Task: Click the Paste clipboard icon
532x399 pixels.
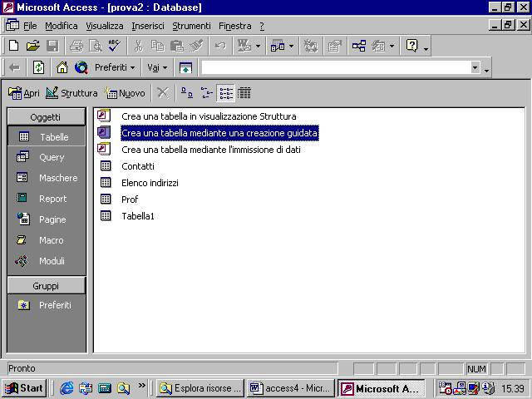Action: coord(177,46)
